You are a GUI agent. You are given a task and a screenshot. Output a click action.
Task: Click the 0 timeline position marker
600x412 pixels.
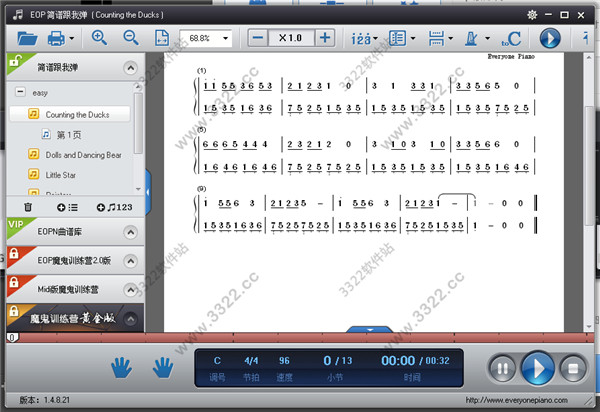tap(12, 338)
